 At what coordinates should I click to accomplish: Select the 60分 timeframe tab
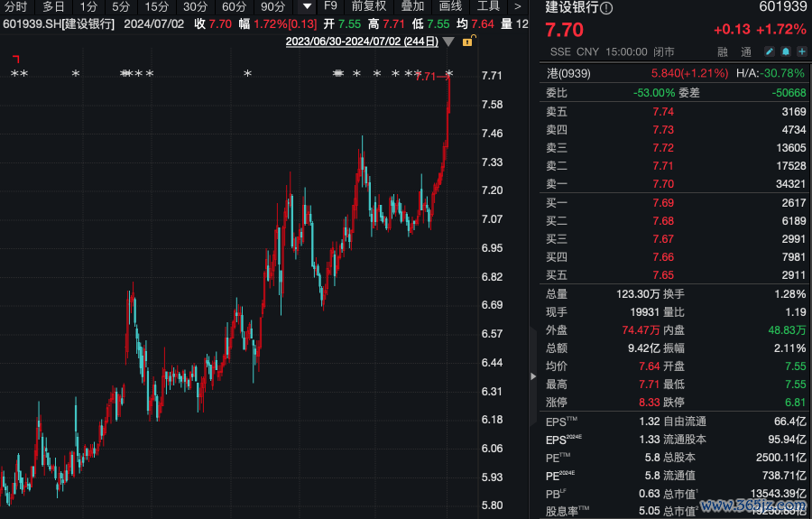(x=234, y=6)
